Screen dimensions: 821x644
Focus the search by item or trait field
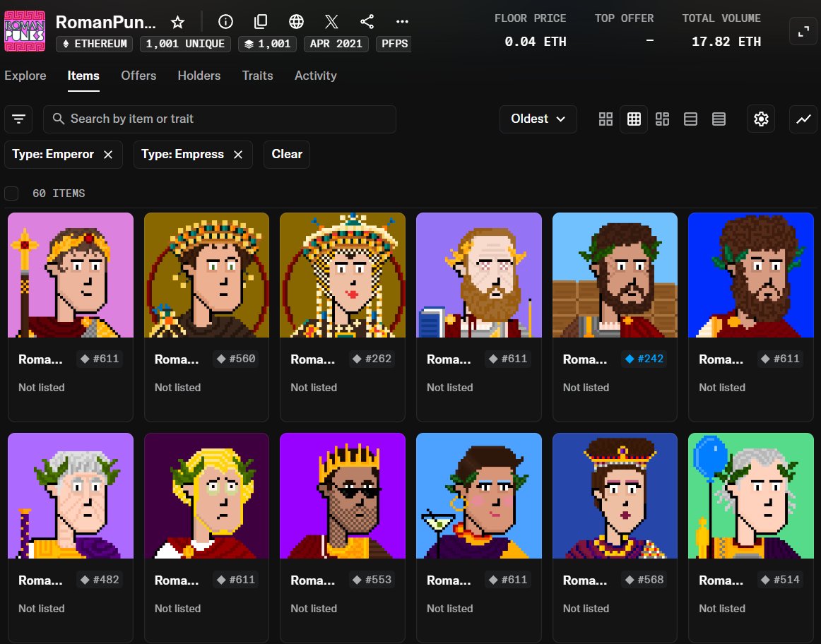click(x=220, y=119)
